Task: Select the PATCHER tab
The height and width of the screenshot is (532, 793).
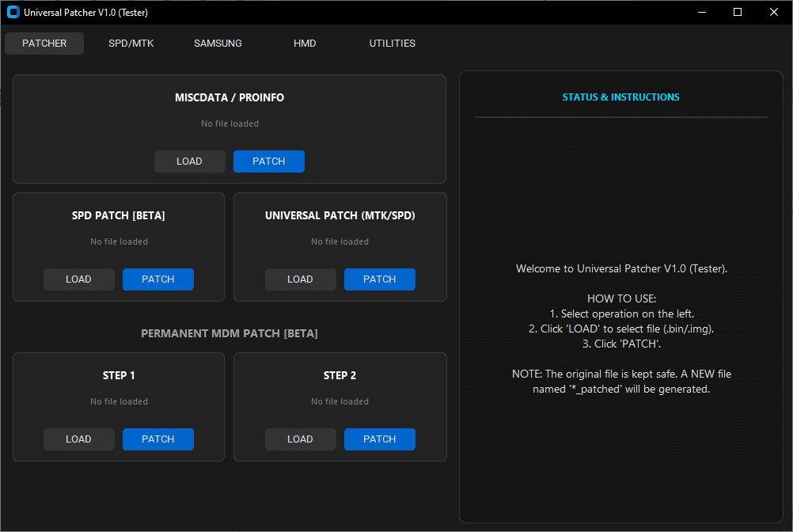Action: [x=44, y=44]
